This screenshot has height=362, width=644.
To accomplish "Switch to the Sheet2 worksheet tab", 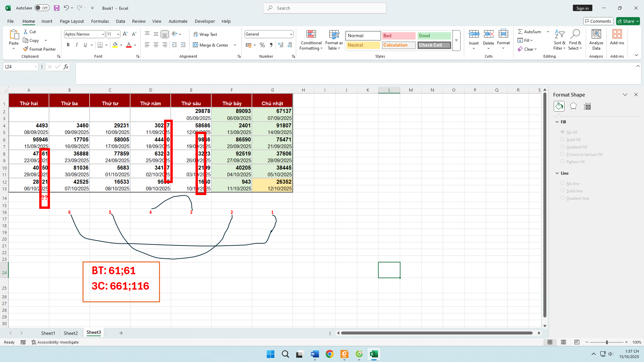I will (x=71, y=333).
